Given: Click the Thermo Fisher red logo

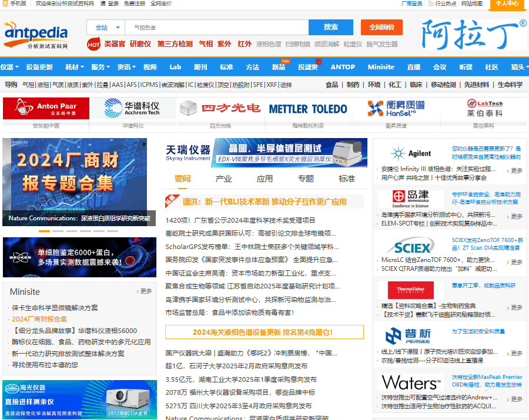Looking at the screenshot, I should click(x=411, y=290).
